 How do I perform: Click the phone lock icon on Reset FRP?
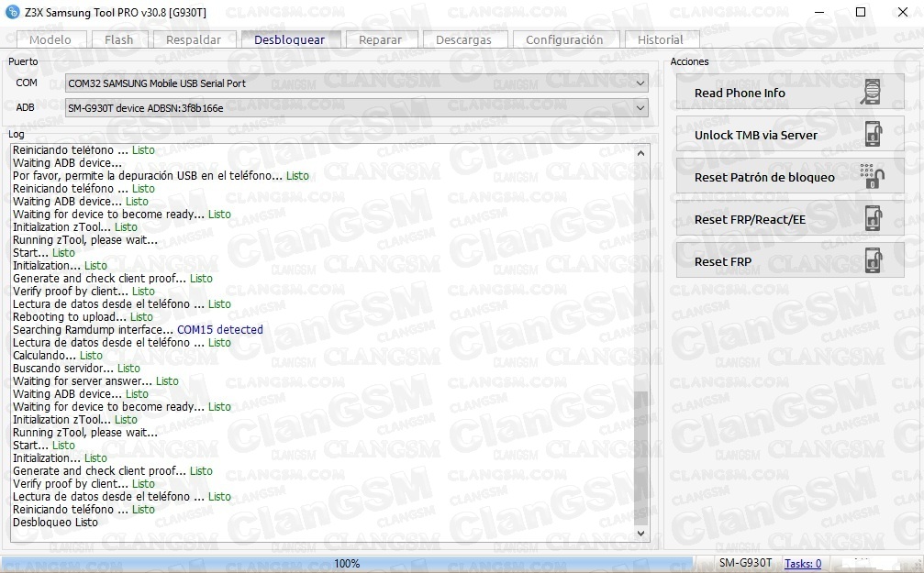tap(873, 261)
